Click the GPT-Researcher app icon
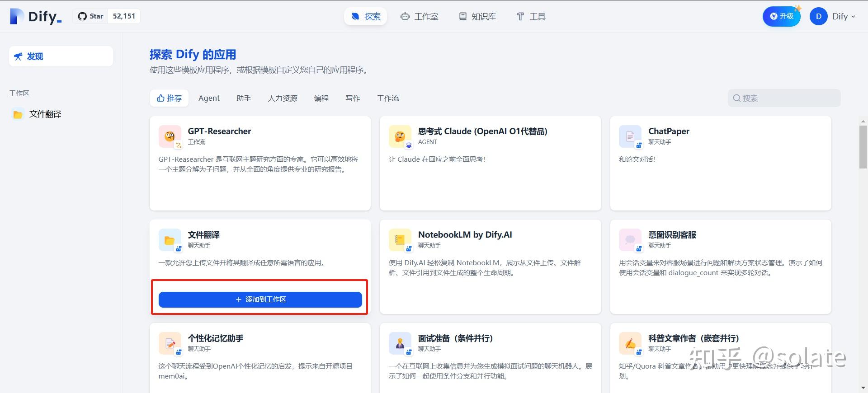 (170, 136)
